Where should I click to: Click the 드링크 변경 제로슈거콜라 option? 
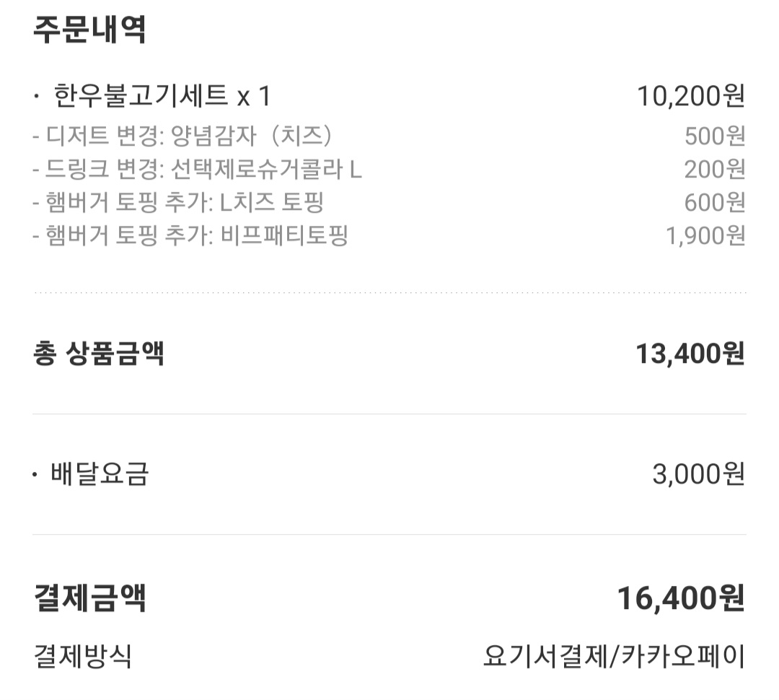click(x=197, y=169)
